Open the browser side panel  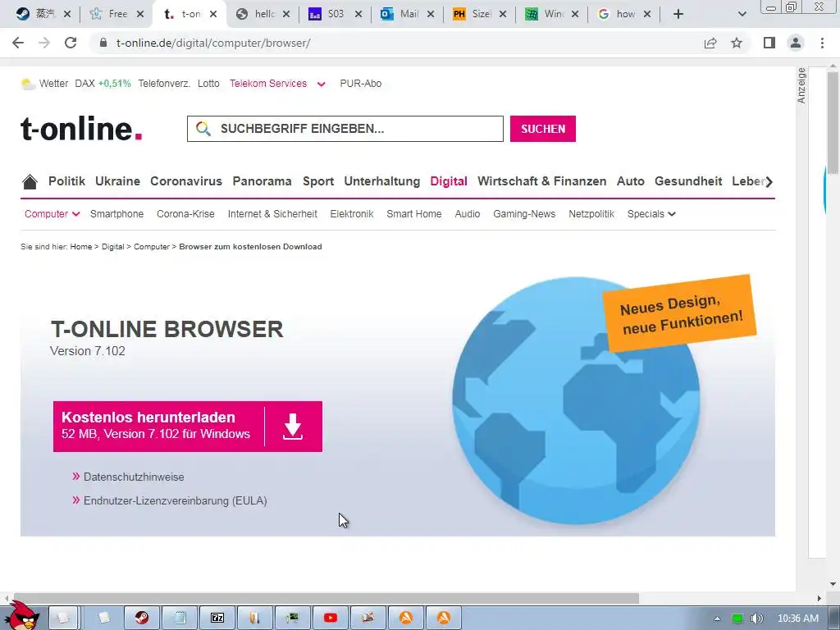point(769,43)
